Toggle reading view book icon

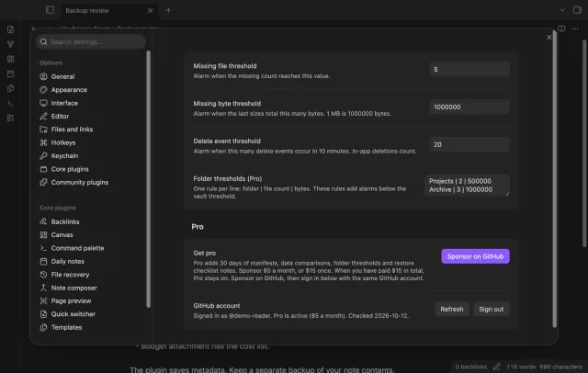coord(561,28)
